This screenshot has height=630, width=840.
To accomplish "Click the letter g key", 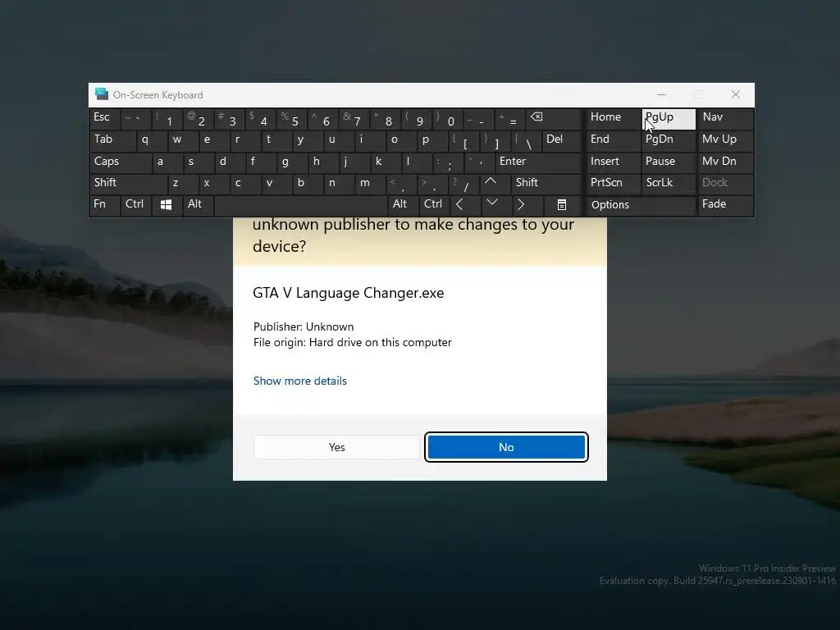I will [292, 162].
